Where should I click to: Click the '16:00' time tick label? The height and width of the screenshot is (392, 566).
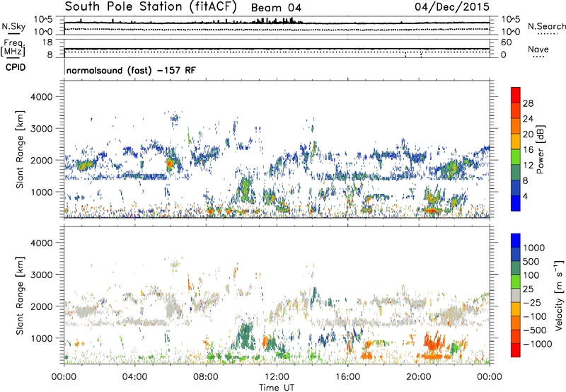coord(347,377)
